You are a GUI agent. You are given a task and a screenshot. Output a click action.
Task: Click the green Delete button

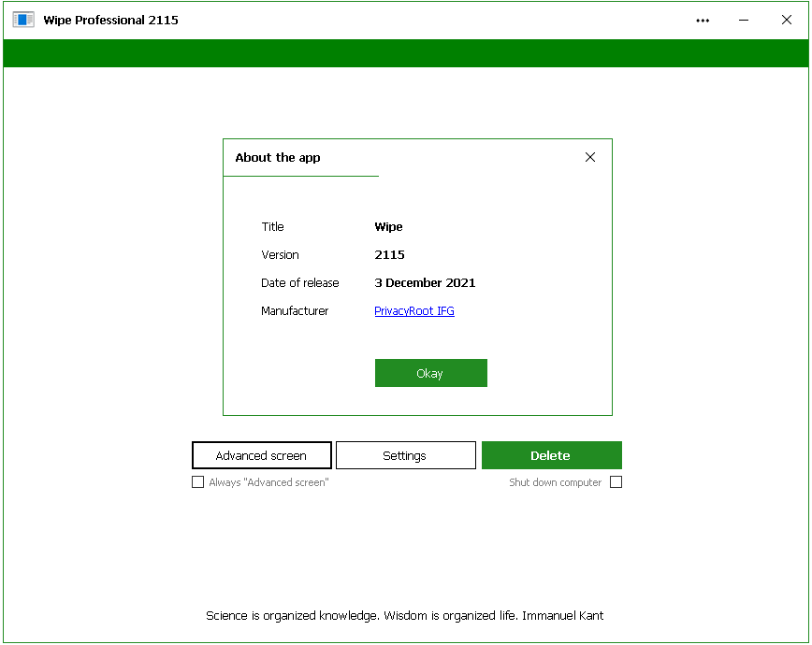pyautogui.click(x=552, y=455)
